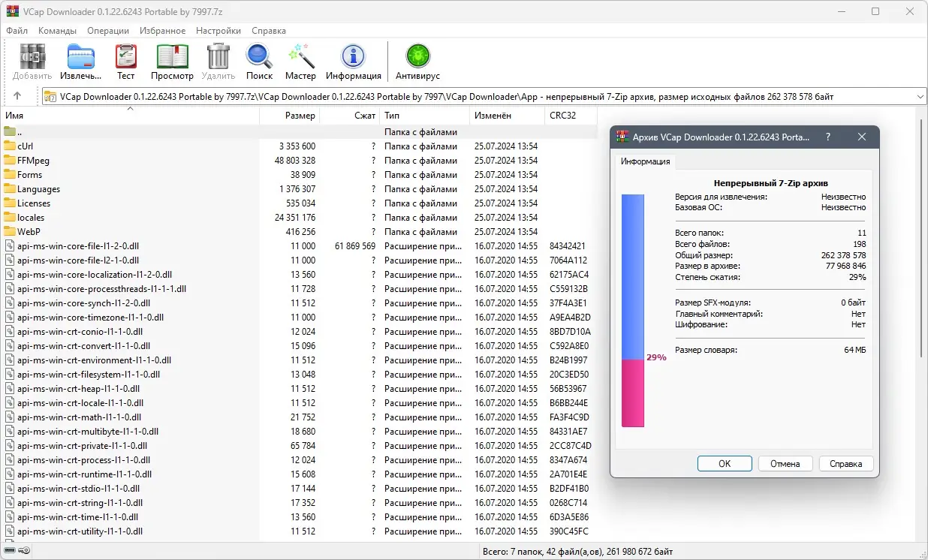Screen dimensions: 928x560
Task: Expand the archive path dropdown
Action: 920,97
